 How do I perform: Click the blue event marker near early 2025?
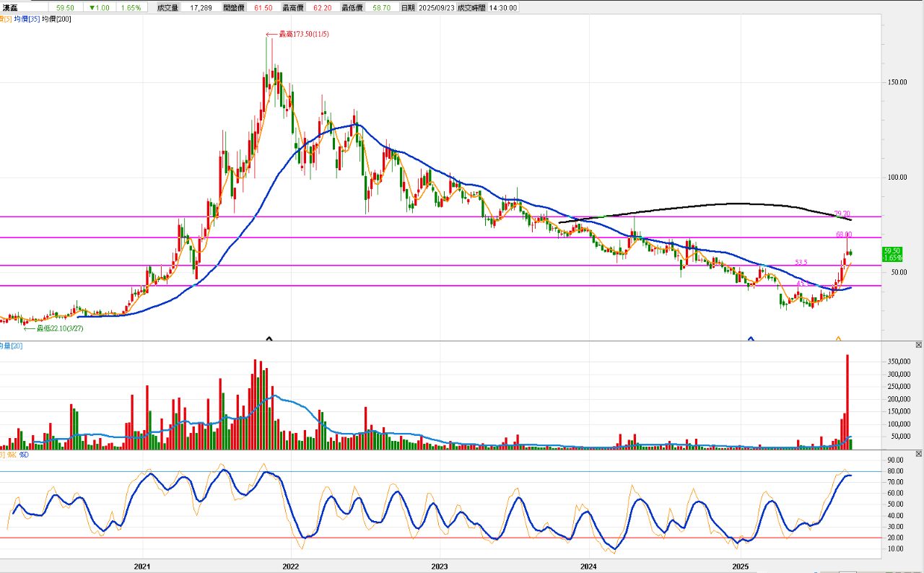[751, 338]
